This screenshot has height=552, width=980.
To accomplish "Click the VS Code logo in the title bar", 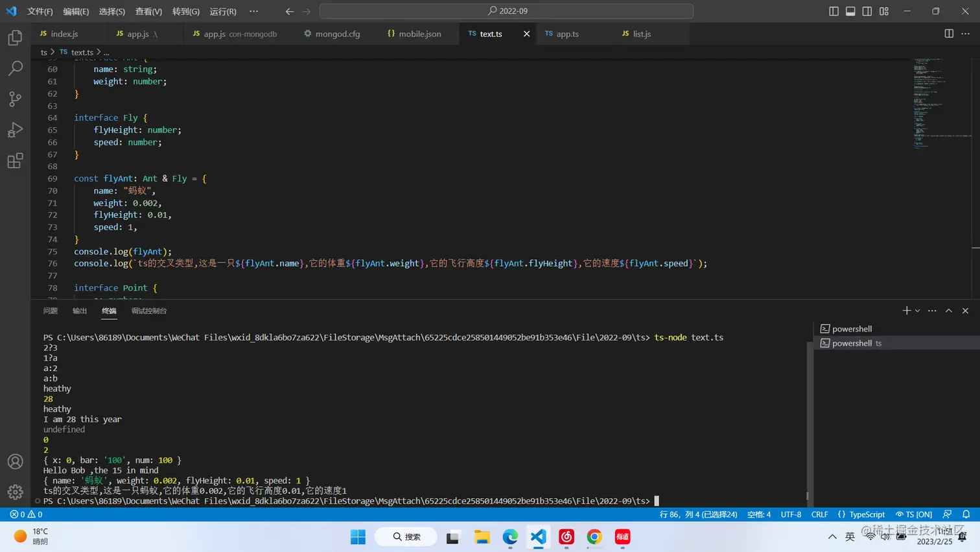I will [12, 11].
